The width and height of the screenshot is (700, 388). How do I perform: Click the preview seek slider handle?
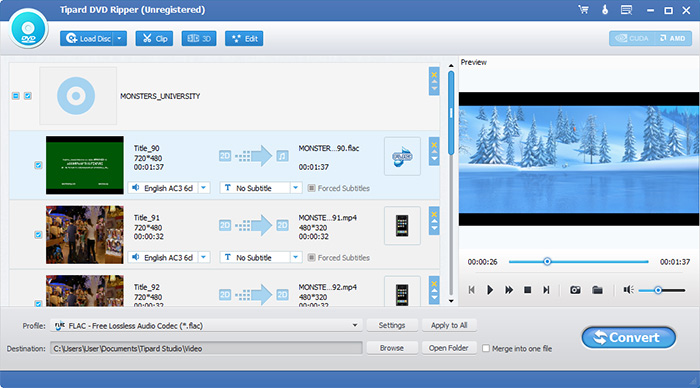(547, 262)
